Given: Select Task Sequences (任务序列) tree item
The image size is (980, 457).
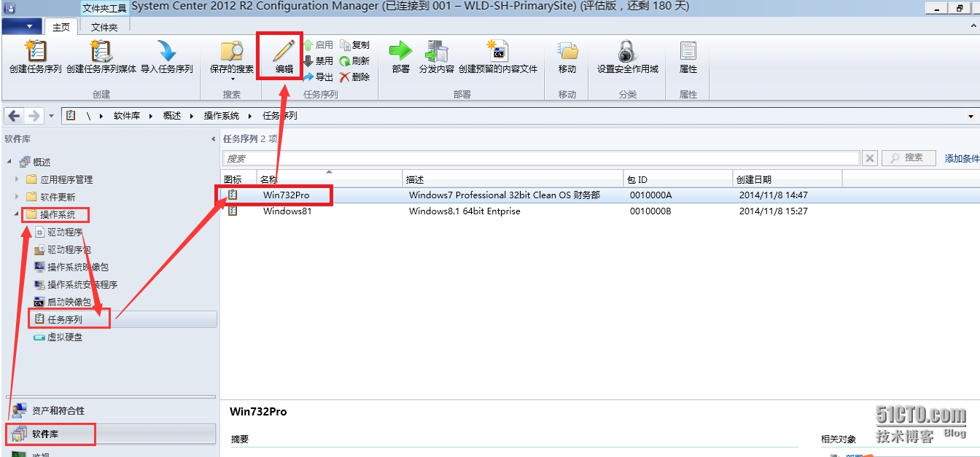Looking at the screenshot, I should point(59,319).
